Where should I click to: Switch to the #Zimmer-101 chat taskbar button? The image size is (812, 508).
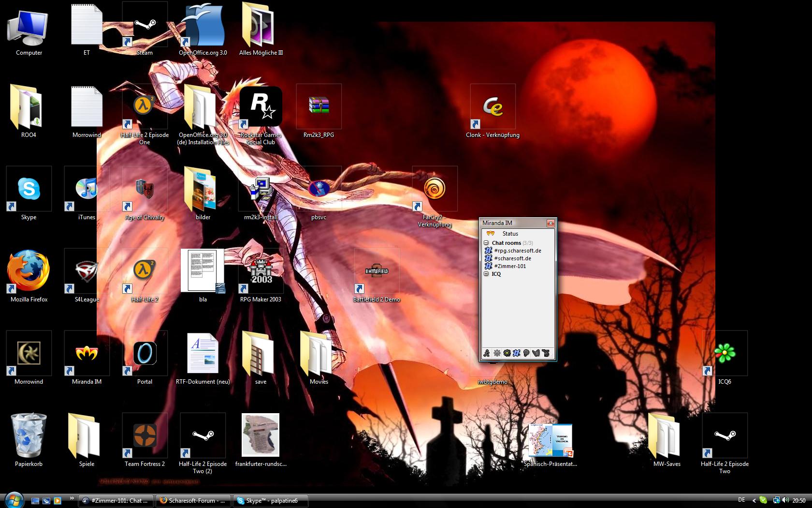point(116,501)
